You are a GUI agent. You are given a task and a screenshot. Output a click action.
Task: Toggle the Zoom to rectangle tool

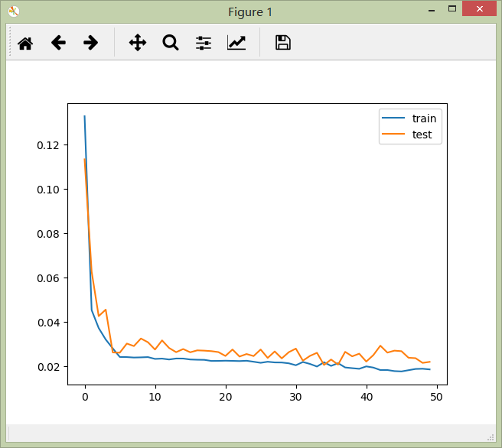tap(171, 43)
